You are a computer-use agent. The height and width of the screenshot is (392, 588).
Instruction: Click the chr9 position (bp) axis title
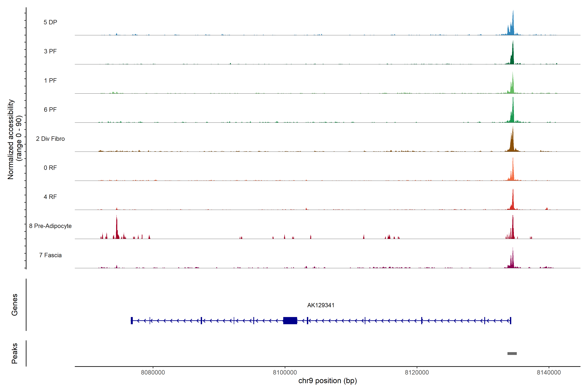(x=327, y=381)
